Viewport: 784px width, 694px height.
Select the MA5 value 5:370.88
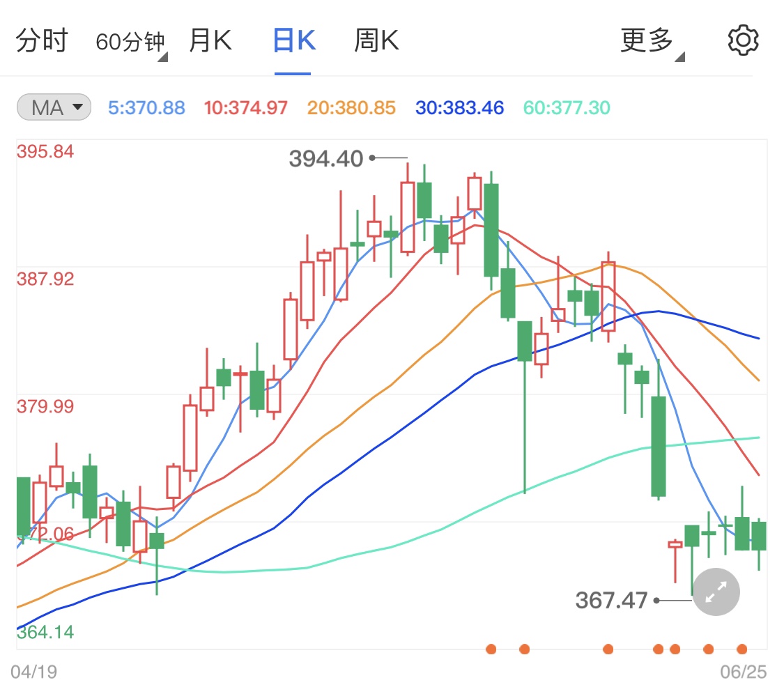(146, 108)
